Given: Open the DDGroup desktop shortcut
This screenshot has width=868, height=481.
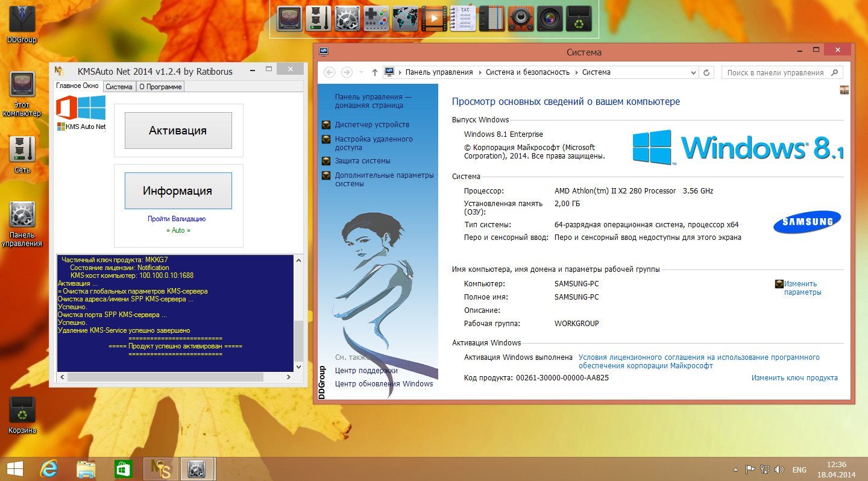Looking at the screenshot, I should tap(22, 25).
